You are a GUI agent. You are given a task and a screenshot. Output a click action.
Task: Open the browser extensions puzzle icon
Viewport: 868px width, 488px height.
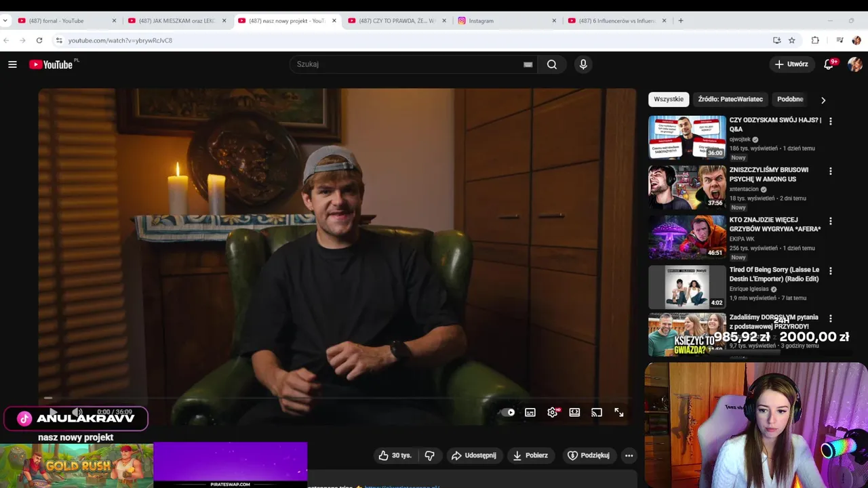tap(815, 41)
